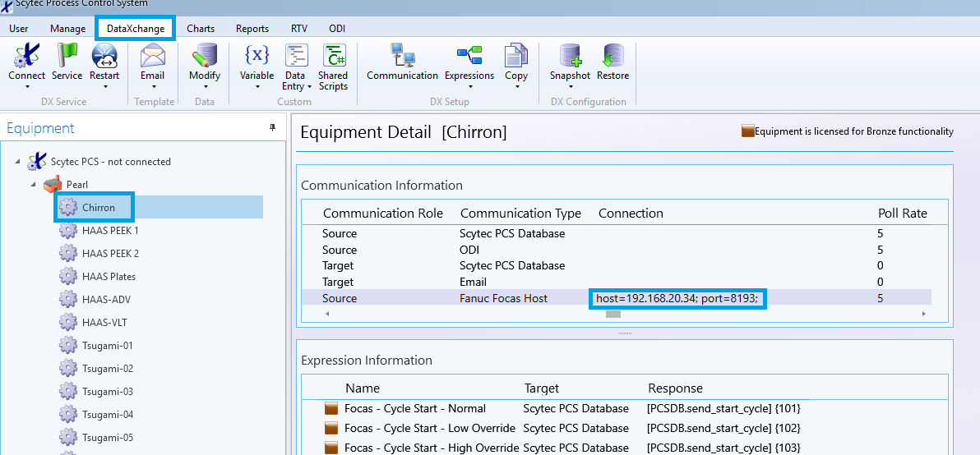The image size is (980, 455).
Task: Open the ODI tab
Action: pos(337,29)
